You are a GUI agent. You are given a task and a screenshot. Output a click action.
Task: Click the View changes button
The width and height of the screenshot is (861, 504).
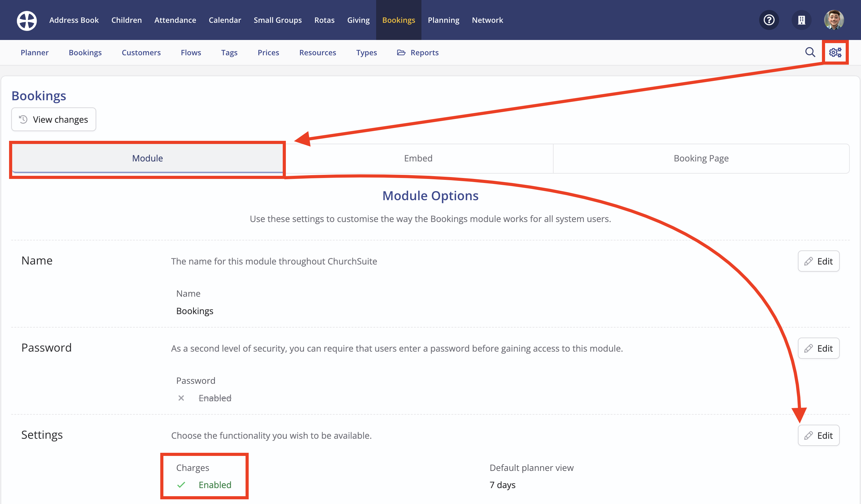click(54, 120)
